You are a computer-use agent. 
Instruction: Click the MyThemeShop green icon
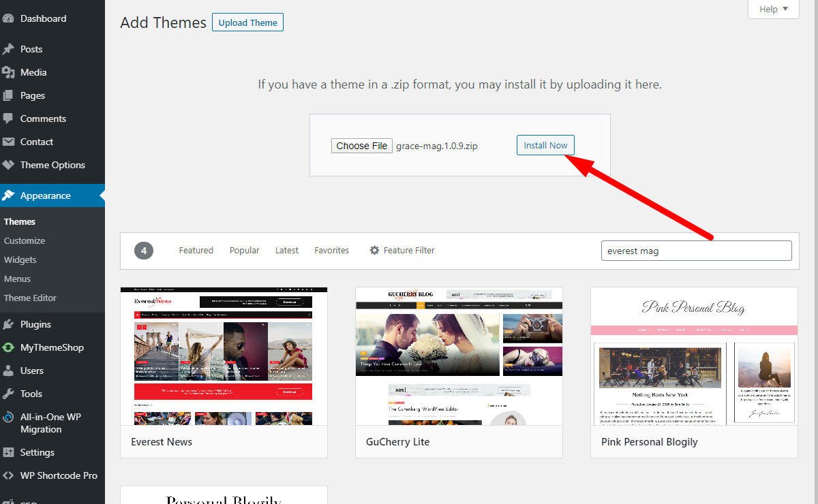click(8, 347)
